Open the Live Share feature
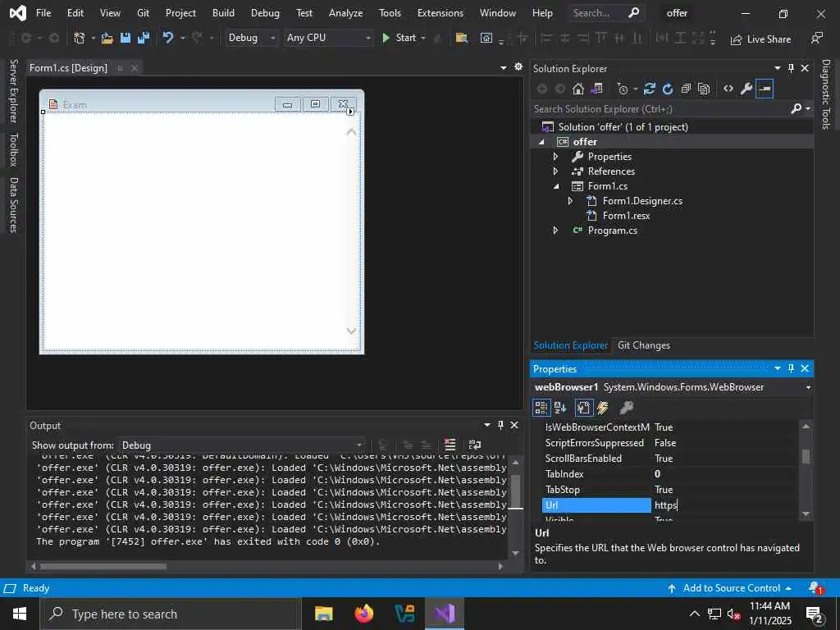The width and height of the screenshot is (840, 630). [x=760, y=39]
